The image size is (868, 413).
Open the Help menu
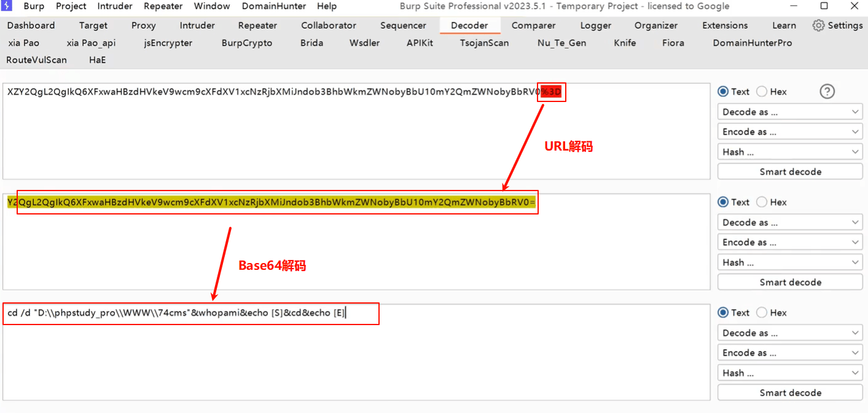pyautogui.click(x=327, y=6)
